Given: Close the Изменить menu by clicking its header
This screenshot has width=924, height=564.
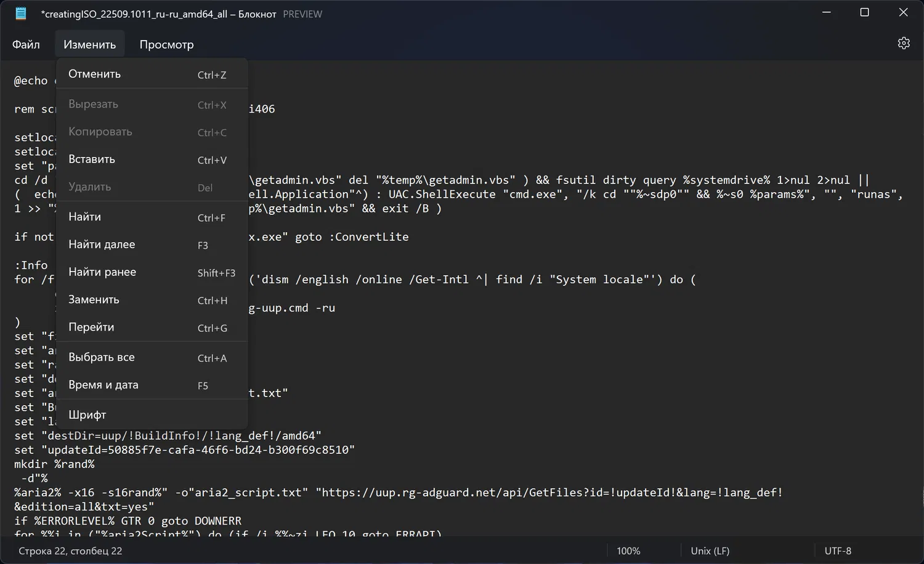Looking at the screenshot, I should coord(89,44).
